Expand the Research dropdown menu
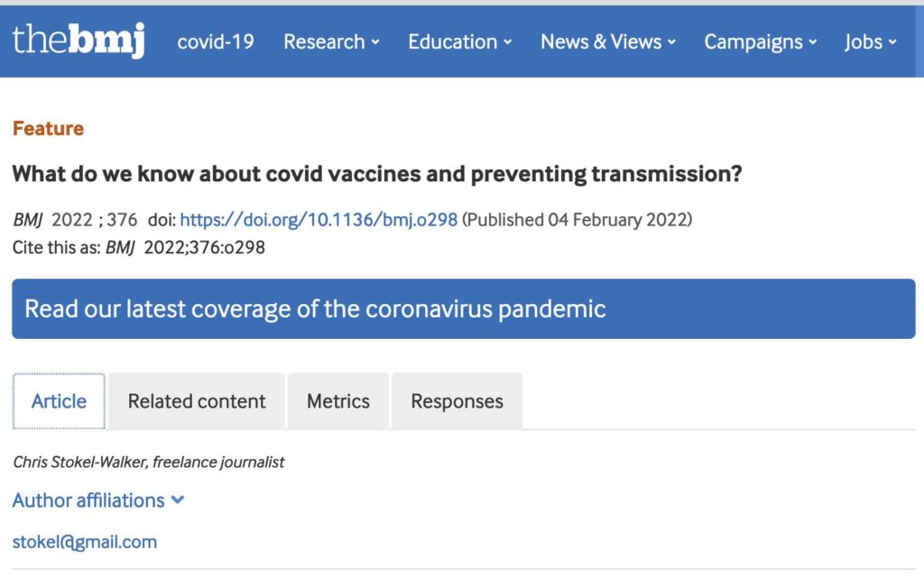Viewport: 924px width, 578px height. tap(331, 41)
